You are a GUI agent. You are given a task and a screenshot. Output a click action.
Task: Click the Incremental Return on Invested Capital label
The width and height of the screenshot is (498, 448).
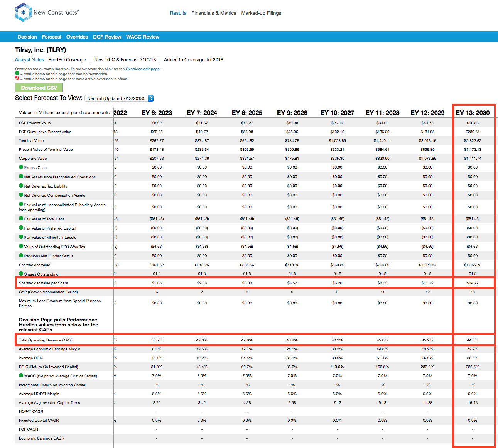[52, 385]
